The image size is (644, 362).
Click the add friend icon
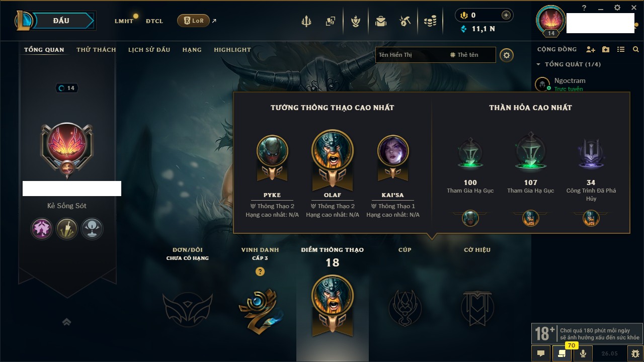click(x=591, y=49)
